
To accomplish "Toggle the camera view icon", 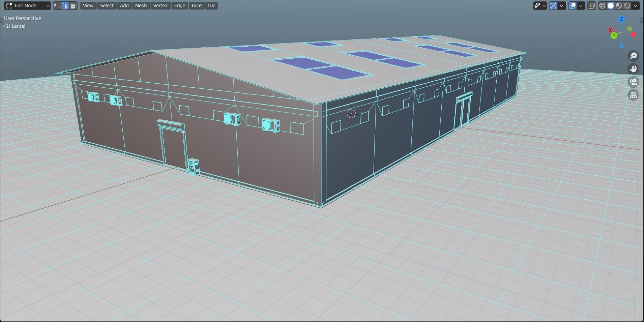I will (x=633, y=82).
